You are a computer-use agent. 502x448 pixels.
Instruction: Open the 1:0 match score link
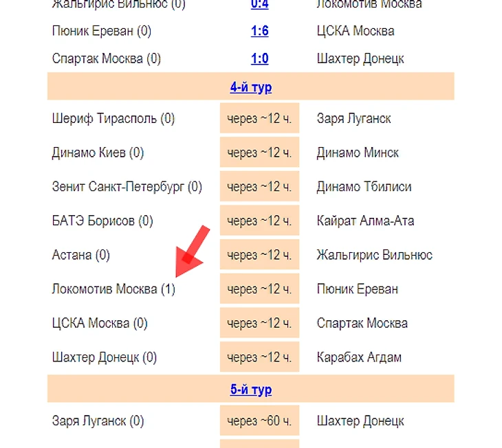click(259, 58)
